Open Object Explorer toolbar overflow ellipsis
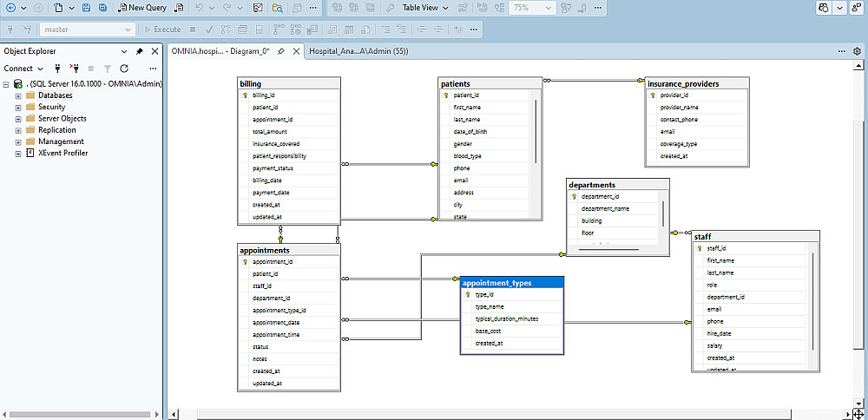Viewport: 868px width, 420px height. [x=154, y=69]
